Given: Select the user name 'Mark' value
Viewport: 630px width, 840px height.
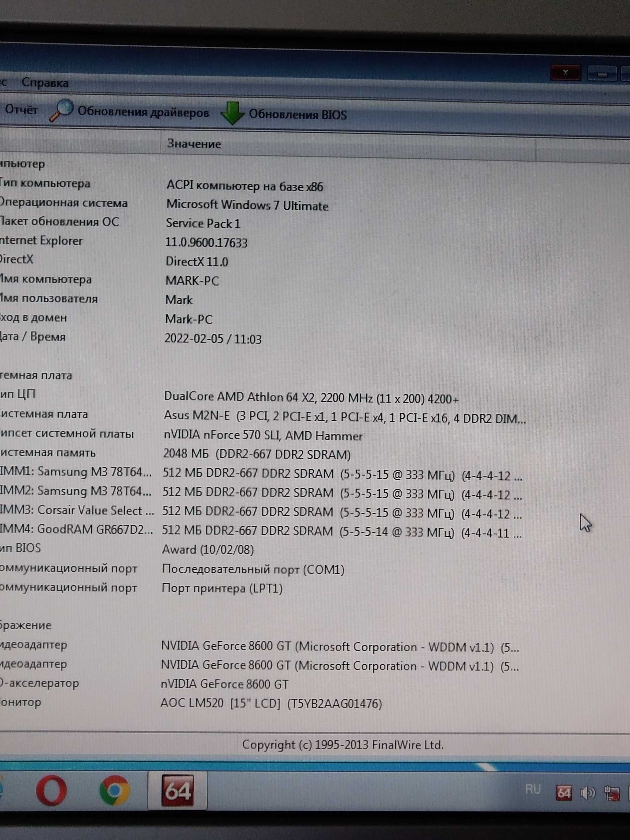Looking at the screenshot, I should pos(179,300).
